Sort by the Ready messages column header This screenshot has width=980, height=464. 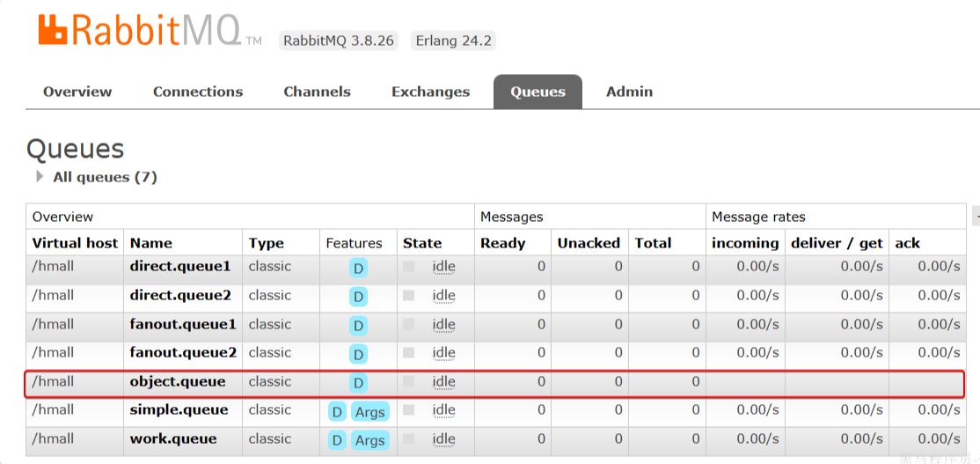[502, 243]
